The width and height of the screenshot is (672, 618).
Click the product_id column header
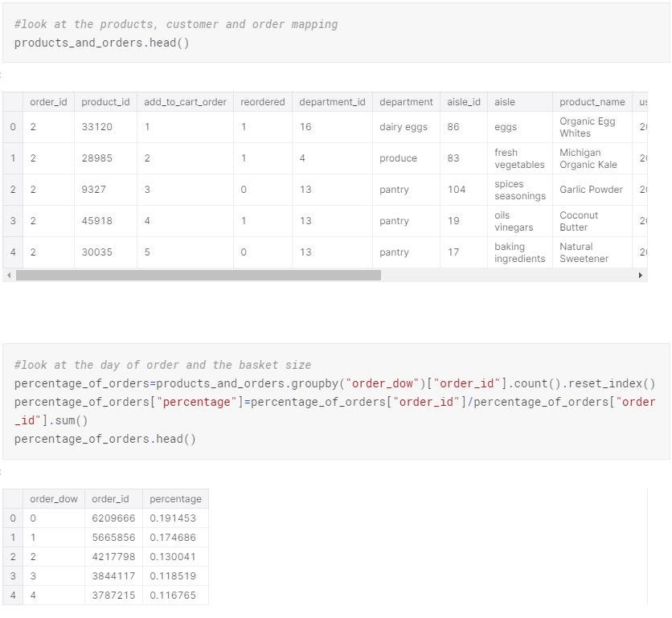click(x=104, y=102)
